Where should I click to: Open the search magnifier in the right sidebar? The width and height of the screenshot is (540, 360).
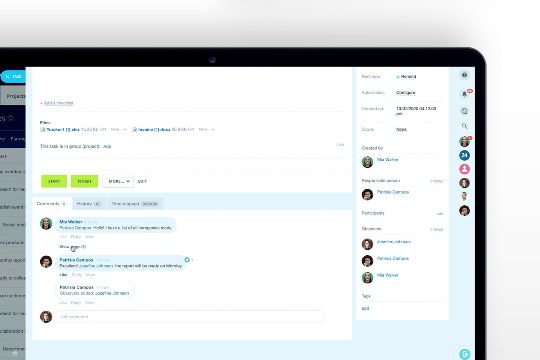tap(464, 126)
